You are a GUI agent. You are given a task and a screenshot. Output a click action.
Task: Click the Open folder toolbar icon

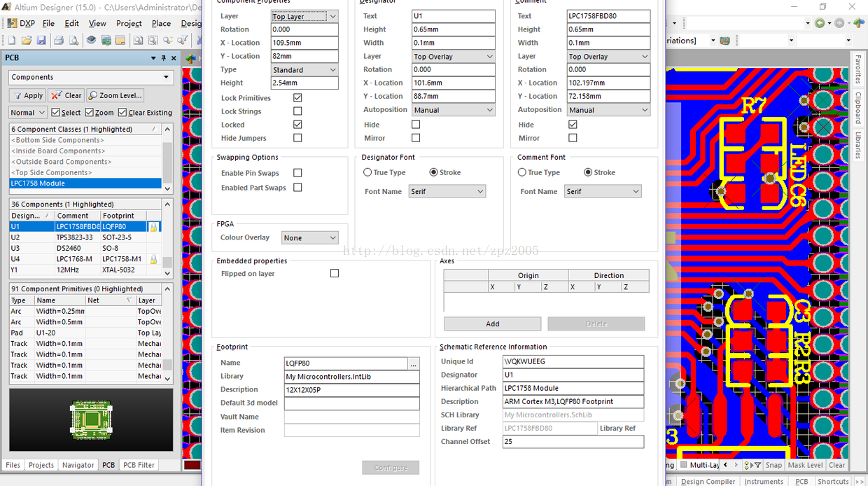pyautogui.click(x=27, y=41)
